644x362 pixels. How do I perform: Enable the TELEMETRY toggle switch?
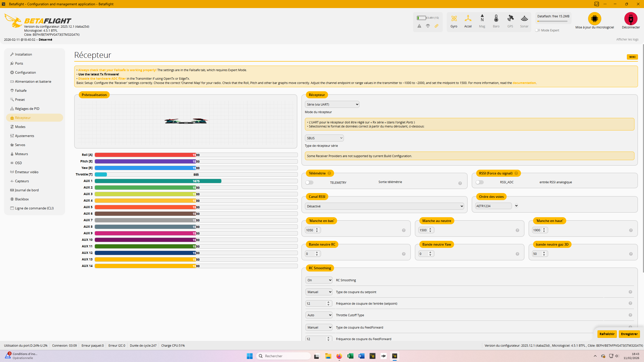[x=309, y=183]
